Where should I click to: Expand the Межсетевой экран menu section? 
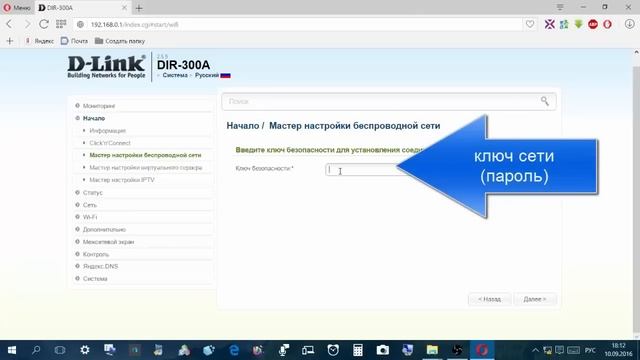tap(108, 242)
